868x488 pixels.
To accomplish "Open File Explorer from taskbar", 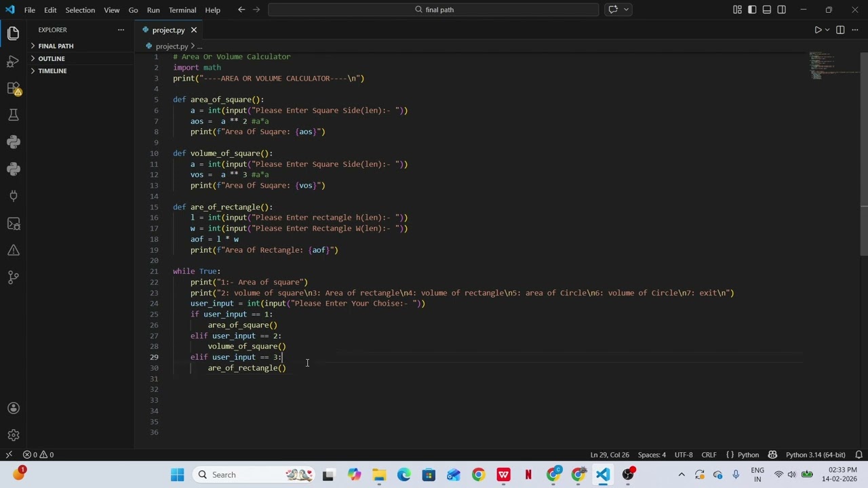I will [x=378, y=474].
